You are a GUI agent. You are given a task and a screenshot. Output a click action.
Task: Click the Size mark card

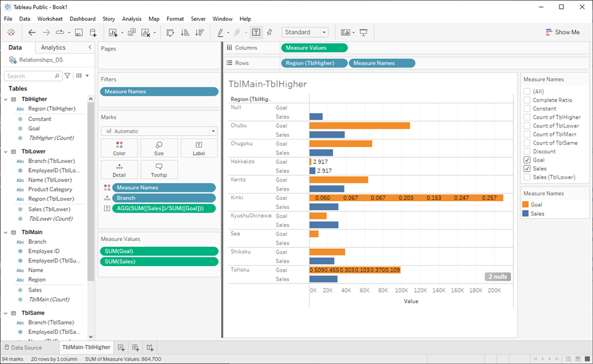pos(159,148)
